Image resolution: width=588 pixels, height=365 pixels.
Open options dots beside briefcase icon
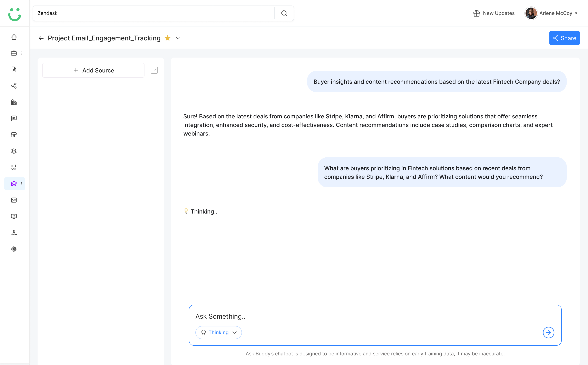[22, 53]
